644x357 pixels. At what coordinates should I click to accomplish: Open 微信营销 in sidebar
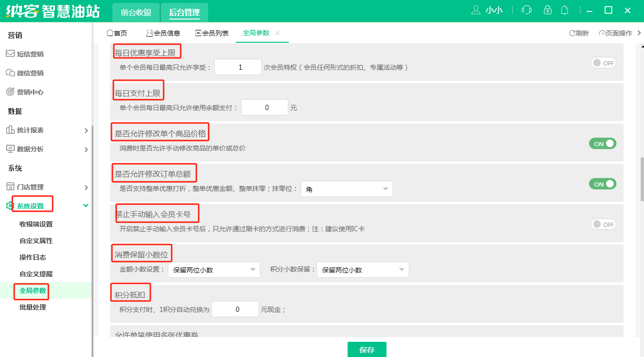tap(30, 73)
